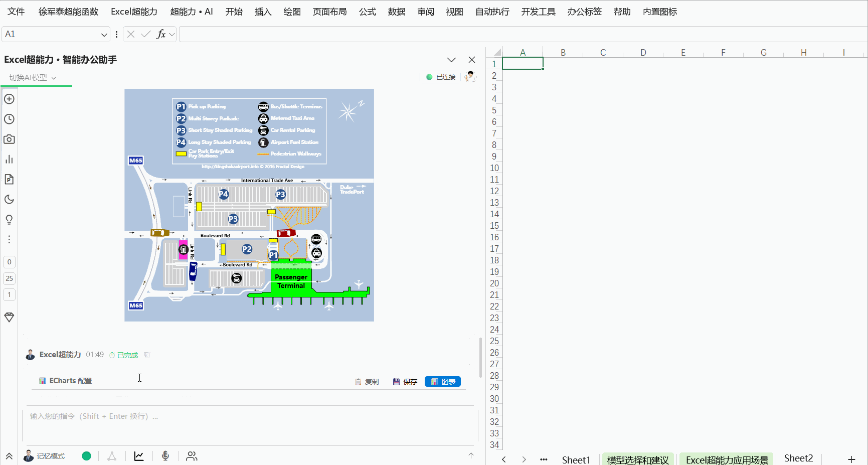The height and width of the screenshot is (465, 868).
Task: Add a new sheet with plus icon
Action: [851, 459]
